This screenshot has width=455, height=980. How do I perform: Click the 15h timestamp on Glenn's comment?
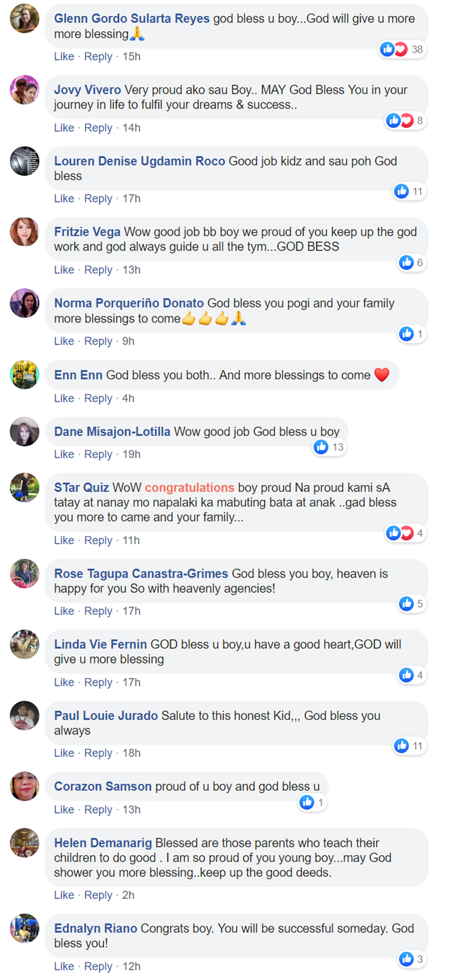[x=132, y=56]
